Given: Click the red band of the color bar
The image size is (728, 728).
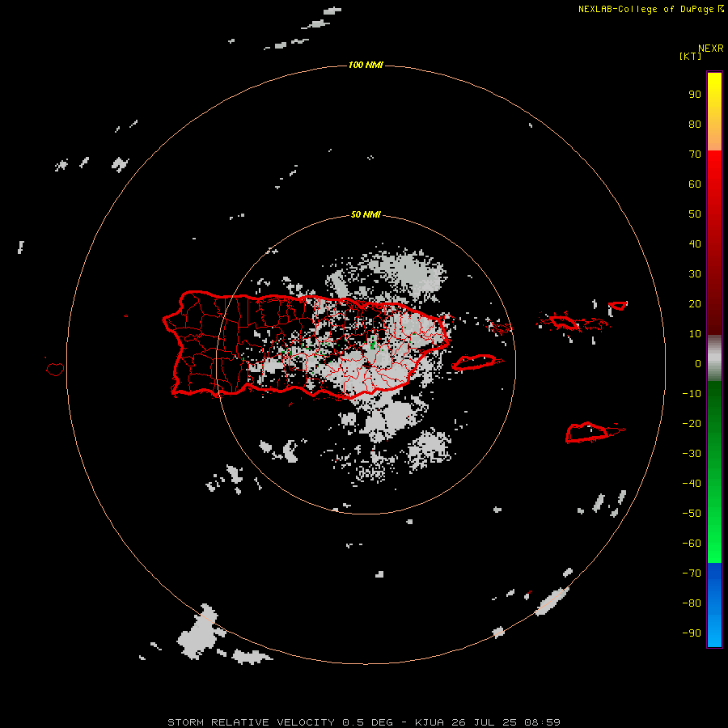Looking at the screenshot, I should tap(714, 243).
